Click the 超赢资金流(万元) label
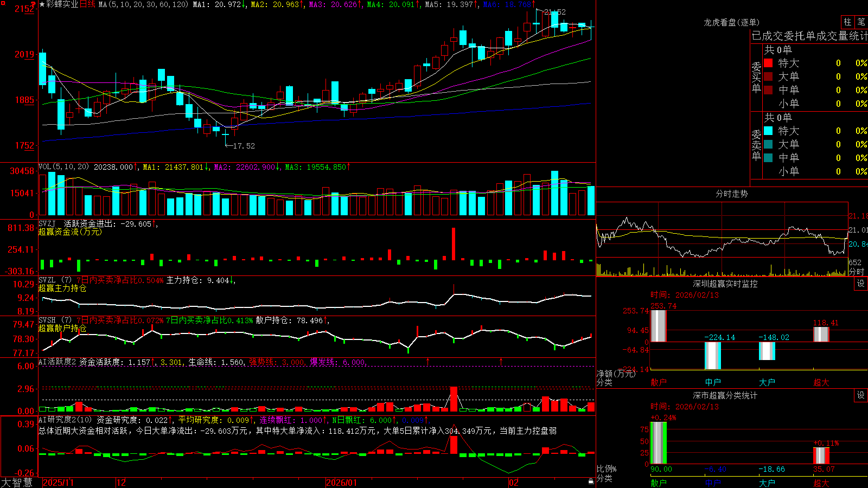 pyautogui.click(x=70, y=232)
